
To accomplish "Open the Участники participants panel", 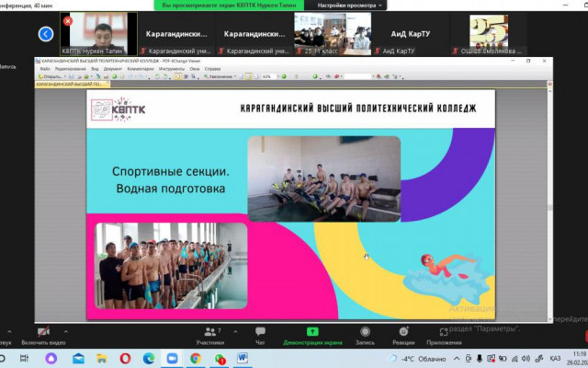I will point(210,336).
